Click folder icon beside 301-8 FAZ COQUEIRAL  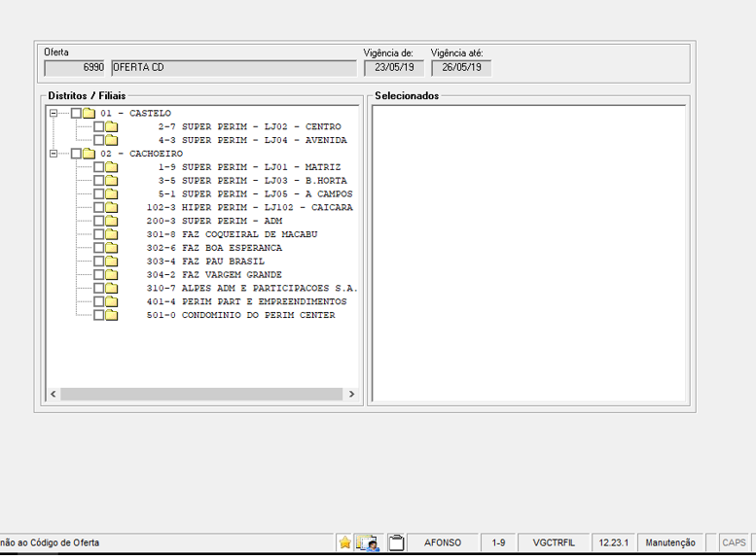111,234
